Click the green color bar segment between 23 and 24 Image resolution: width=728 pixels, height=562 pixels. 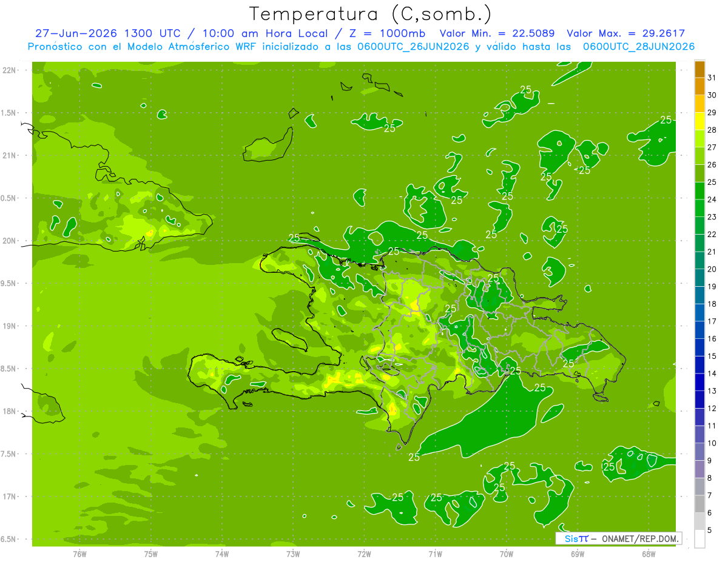point(699,209)
